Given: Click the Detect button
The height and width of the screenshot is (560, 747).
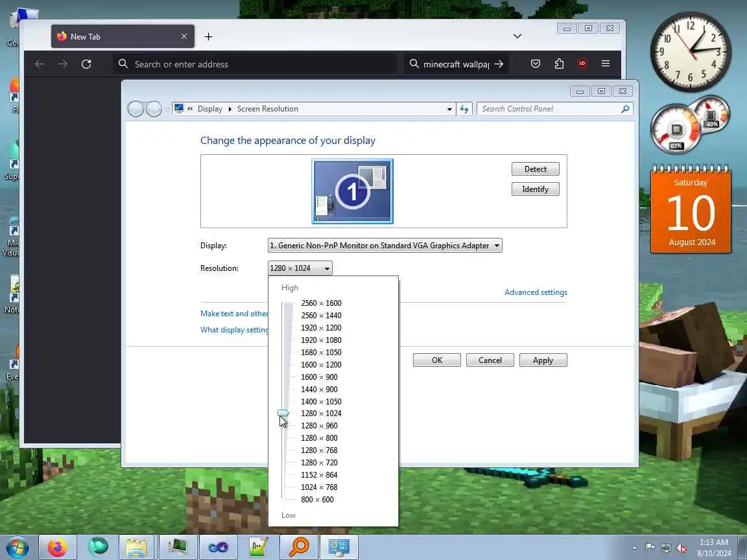Looking at the screenshot, I should pyautogui.click(x=536, y=169).
